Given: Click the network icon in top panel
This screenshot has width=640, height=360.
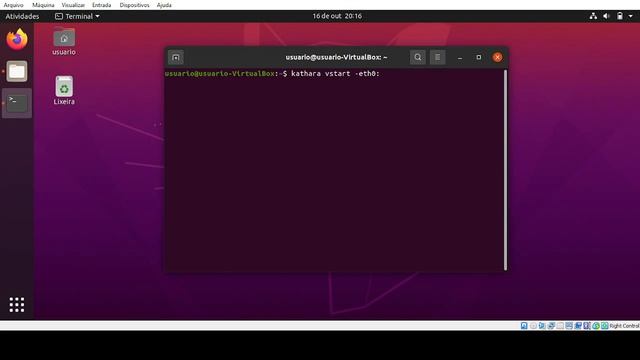Looking at the screenshot, I should click(593, 16).
